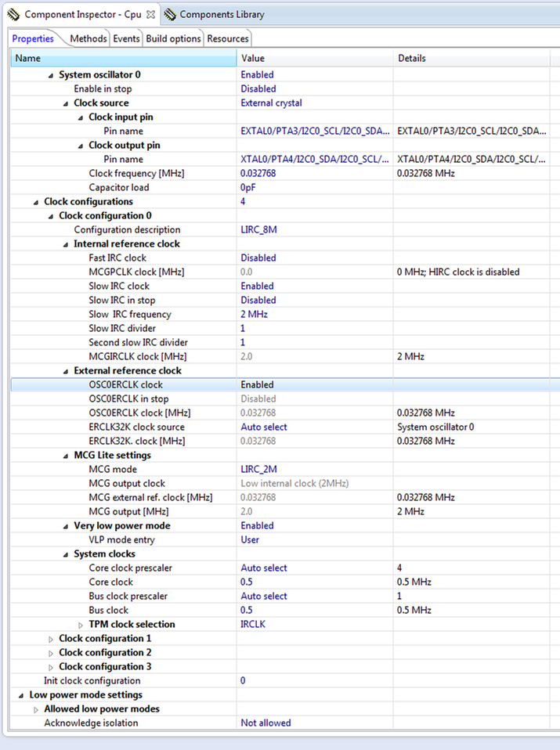Select the EXTAL0 clock input pin name value
Image resolution: width=560 pixels, height=750 pixels.
(x=315, y=131)
